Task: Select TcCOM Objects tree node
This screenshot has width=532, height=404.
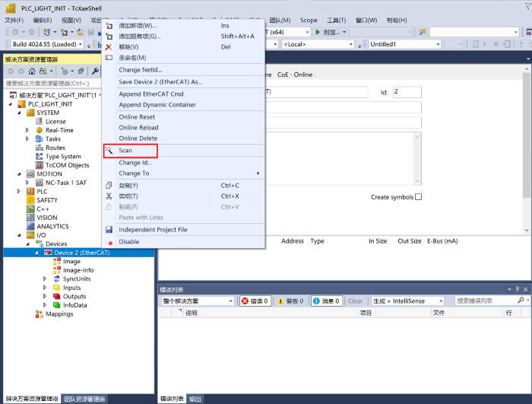Action: click(67, 165)
